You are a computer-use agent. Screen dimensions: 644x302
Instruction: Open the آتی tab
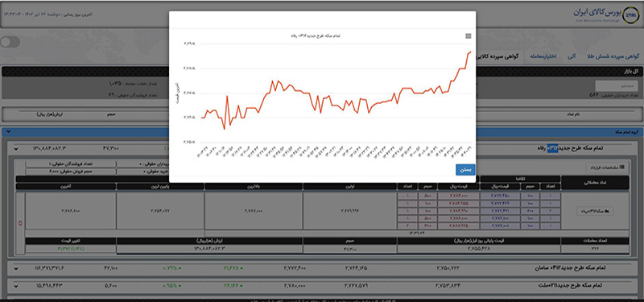click(x=572, y=56)
